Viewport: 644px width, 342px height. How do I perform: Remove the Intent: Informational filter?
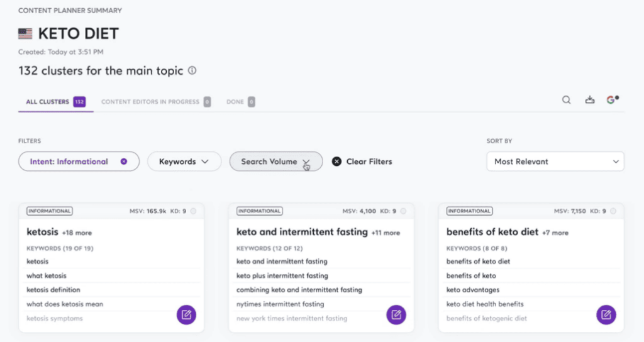tap(124, 162)
